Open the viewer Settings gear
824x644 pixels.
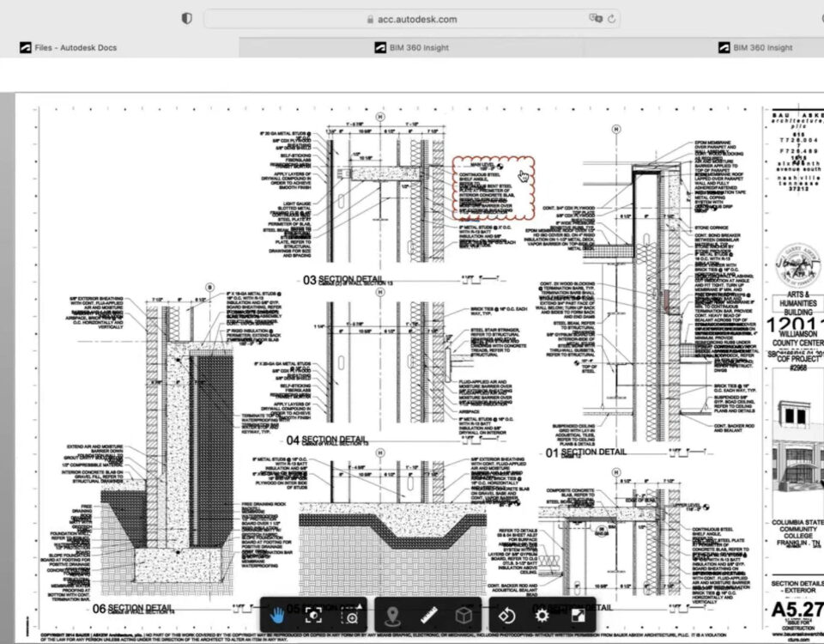[542, 615]
